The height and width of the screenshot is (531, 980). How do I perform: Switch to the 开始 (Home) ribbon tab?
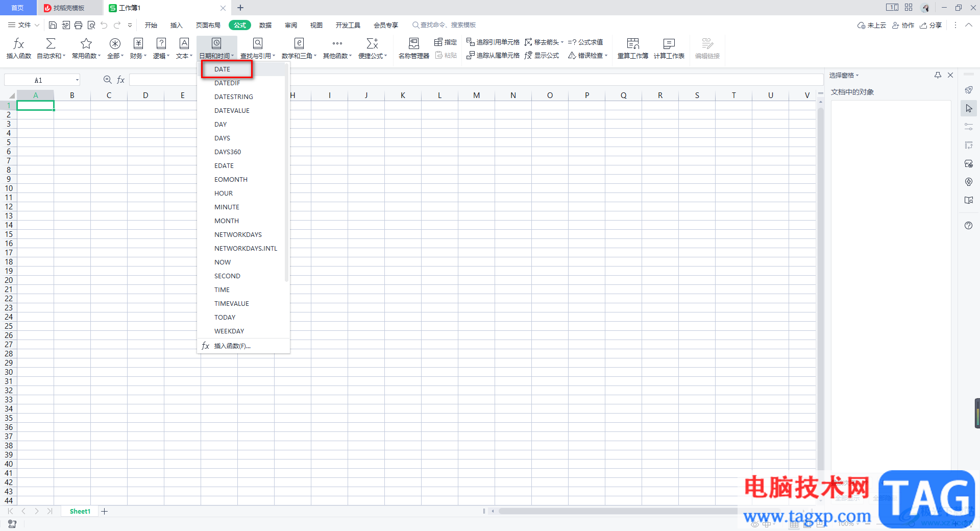[151, 25]
